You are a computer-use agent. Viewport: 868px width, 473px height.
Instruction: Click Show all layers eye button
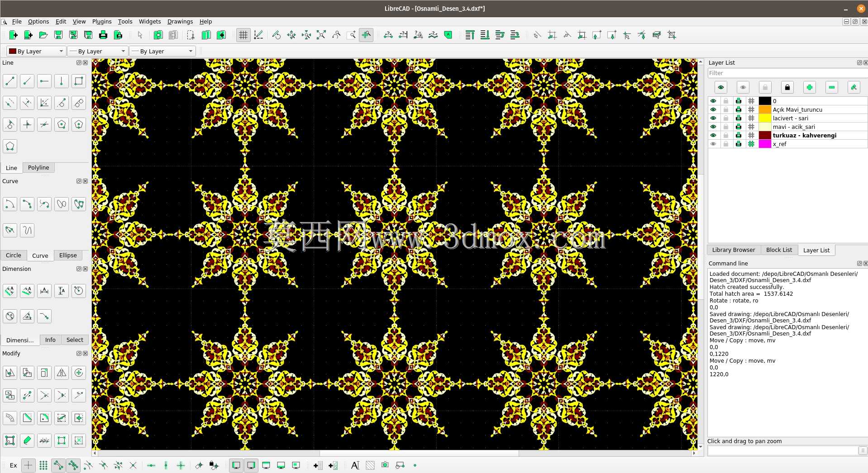(x=721, y=87)
